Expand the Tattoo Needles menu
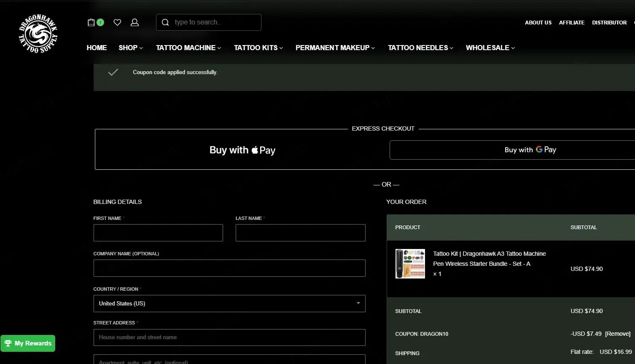The image size is (635, 364). pos(421,48)
